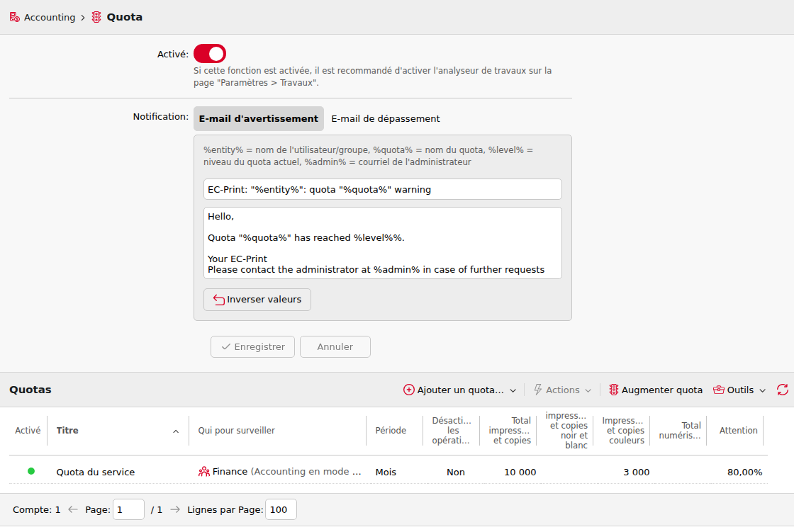794x532 pixels.
Task: Switch to E-mail de dépassement tab
Action: pos(386,118)
